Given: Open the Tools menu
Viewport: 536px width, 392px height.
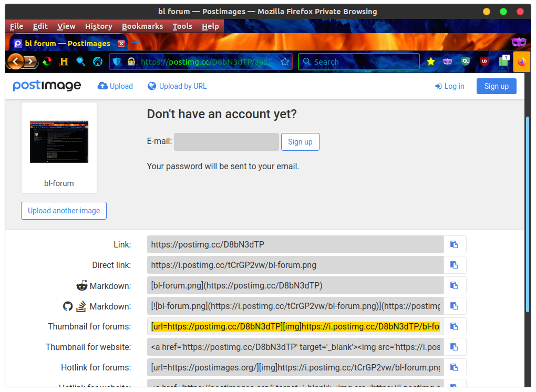Looking at the screenshot, I should 182,26.
